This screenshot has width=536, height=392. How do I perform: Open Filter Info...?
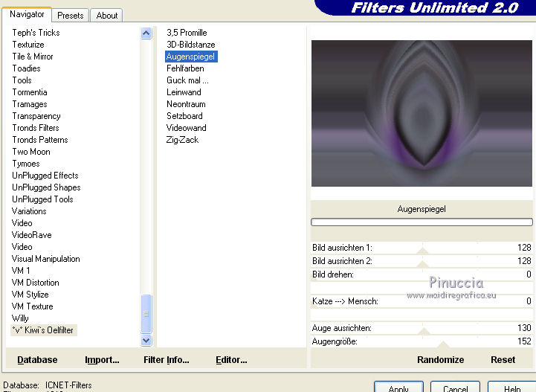coord(166,360)
